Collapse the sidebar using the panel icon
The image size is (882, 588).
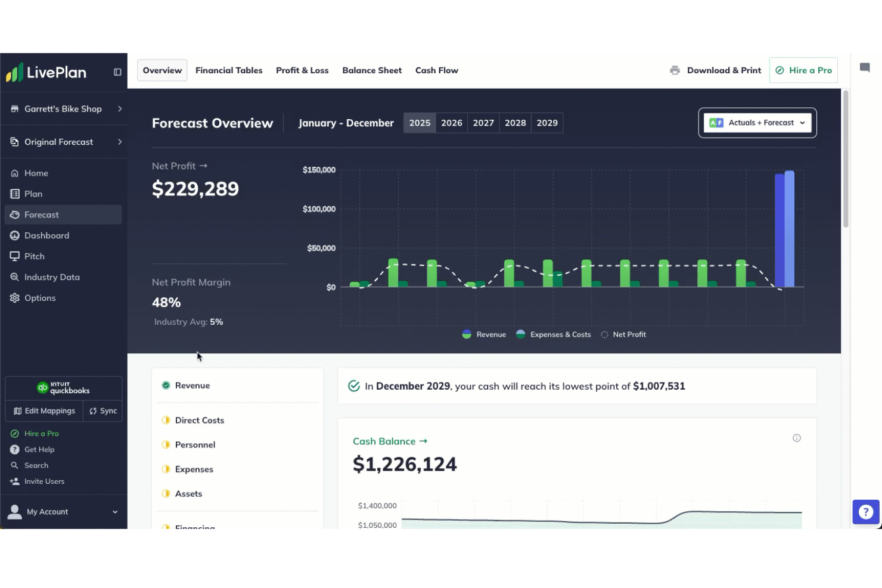(x=117, y=71)
